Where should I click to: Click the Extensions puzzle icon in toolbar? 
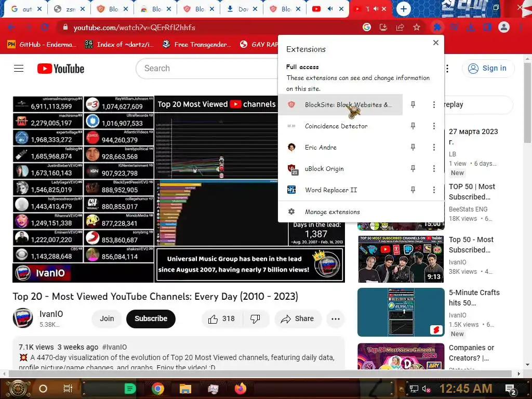coord(437,27)
